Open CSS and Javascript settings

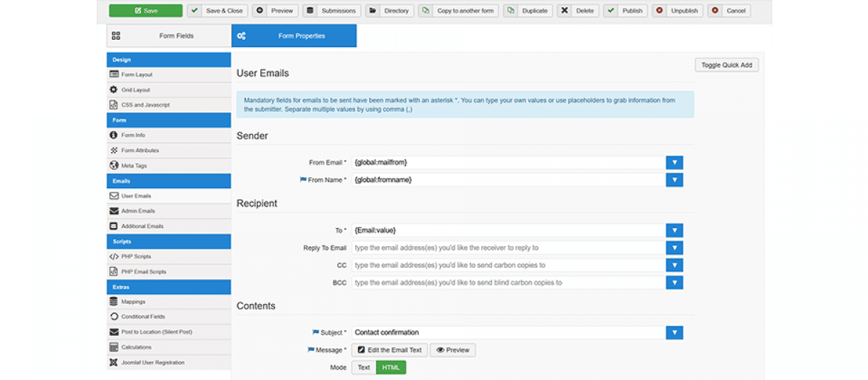pos(169,105)
